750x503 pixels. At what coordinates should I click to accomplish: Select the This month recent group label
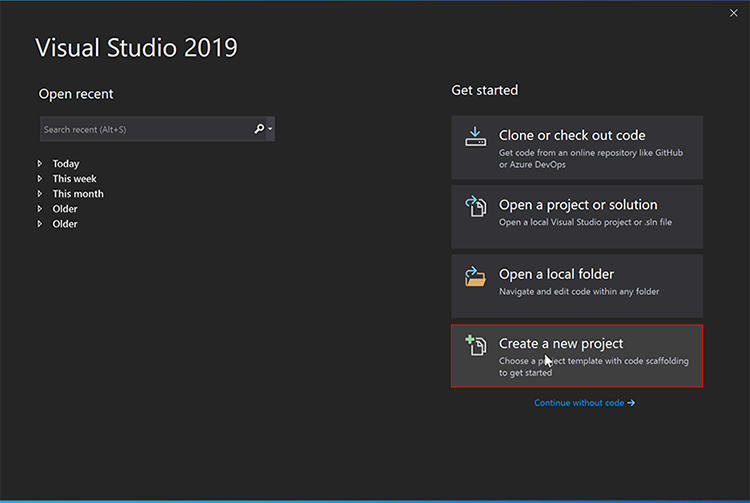78,194
